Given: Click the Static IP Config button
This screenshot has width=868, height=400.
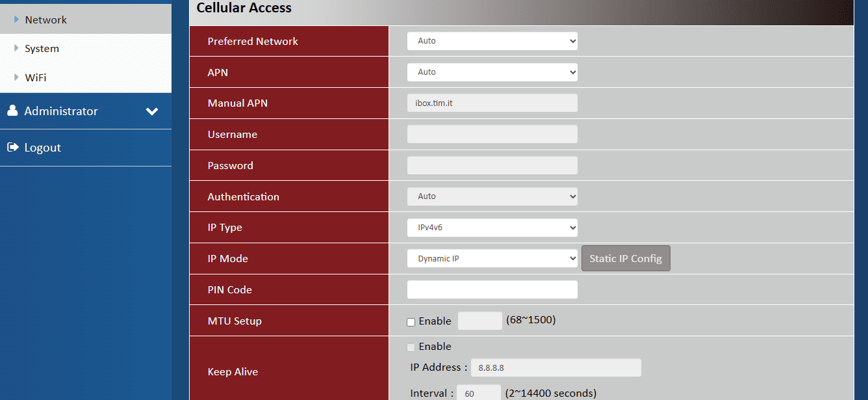Looking at the screenshot, I should tap(625, 258).
